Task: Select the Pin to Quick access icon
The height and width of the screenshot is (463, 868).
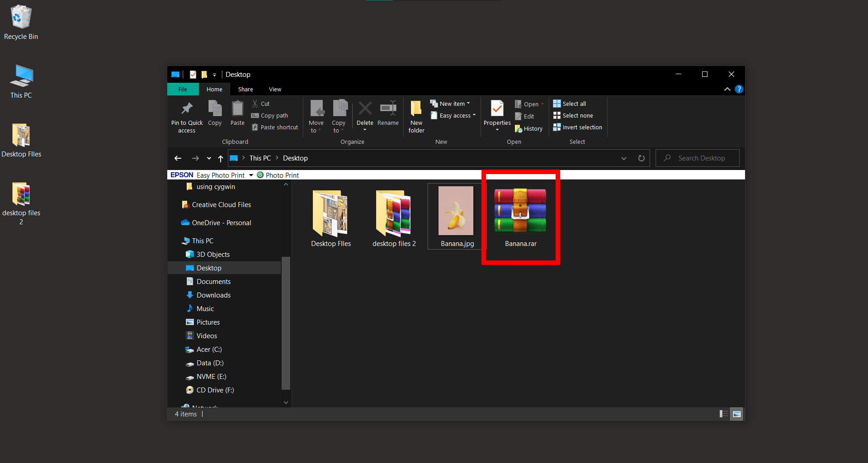Action: point(187,115)
